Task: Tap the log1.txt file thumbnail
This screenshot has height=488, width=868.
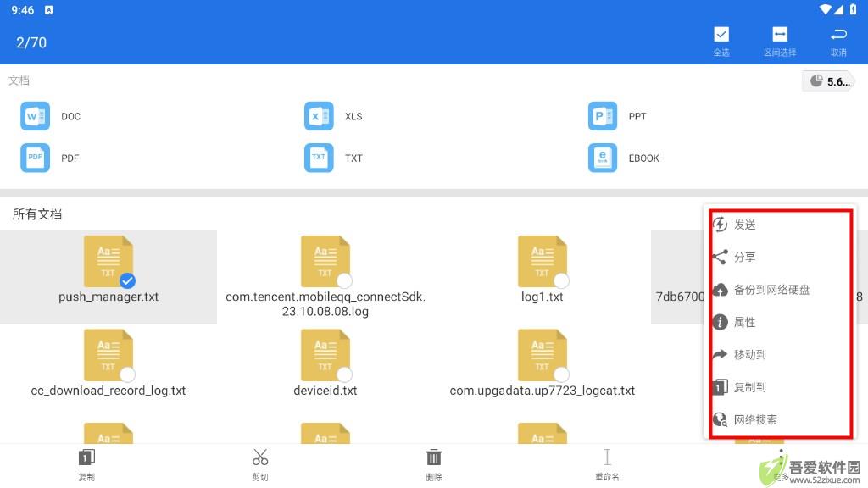Action: [x=542, y=261]
